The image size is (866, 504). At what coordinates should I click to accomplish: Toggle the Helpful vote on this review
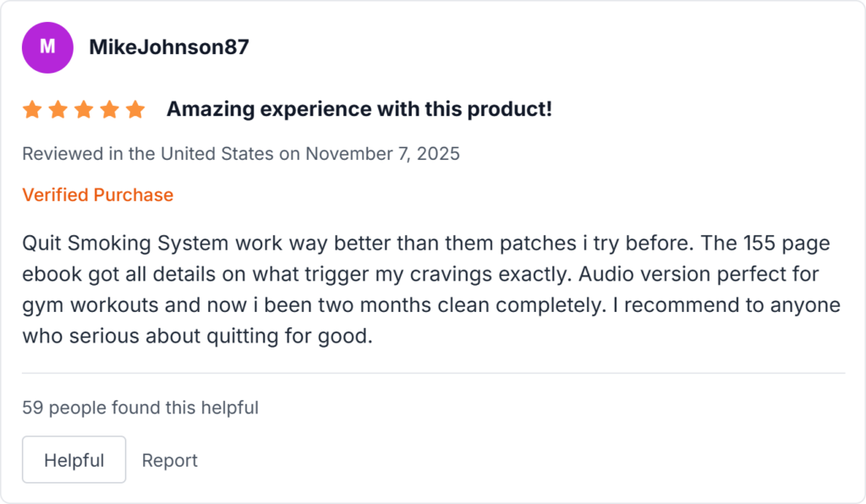tap(74, 459)
